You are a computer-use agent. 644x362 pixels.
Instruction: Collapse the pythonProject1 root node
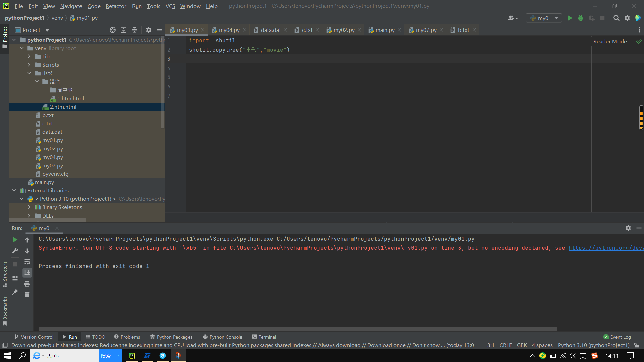click(14, 40)
